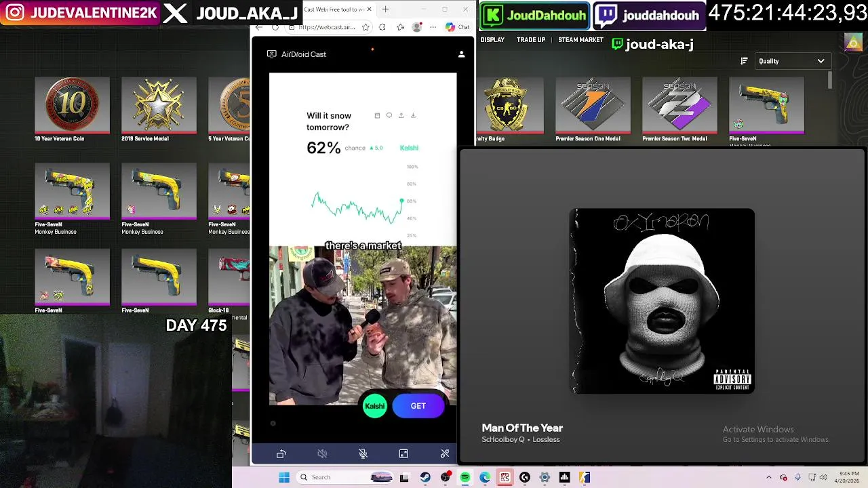The width and height of the screenshot is (868, 488).
Task: Click the AirDroid Cast logo
Action: (297, 54)
